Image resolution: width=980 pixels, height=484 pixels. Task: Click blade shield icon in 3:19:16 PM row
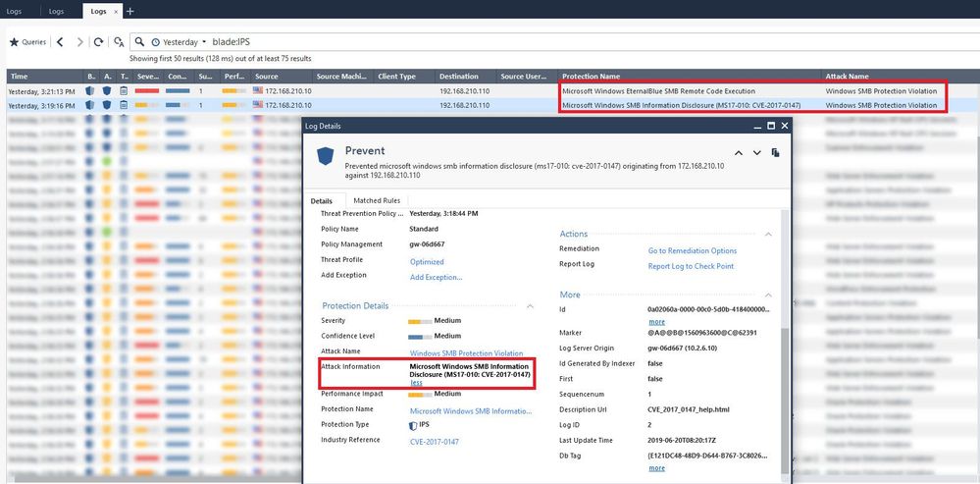coord(90,105)
